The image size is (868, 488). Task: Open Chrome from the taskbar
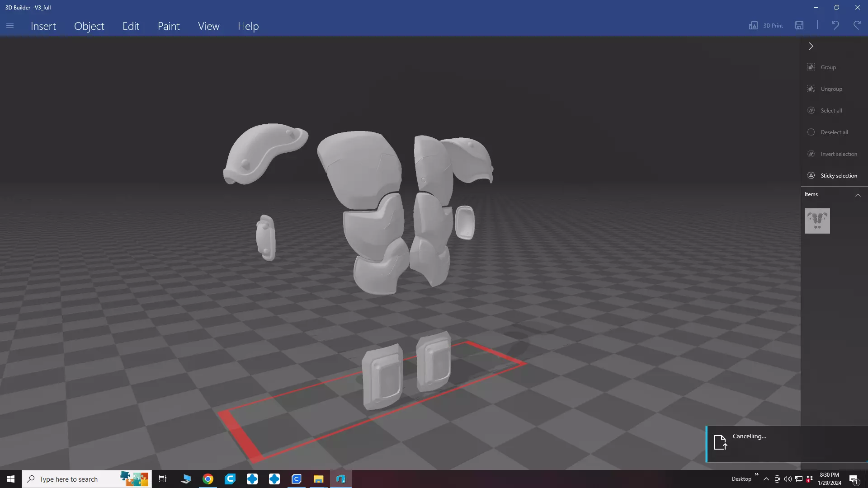pos(208,479)
